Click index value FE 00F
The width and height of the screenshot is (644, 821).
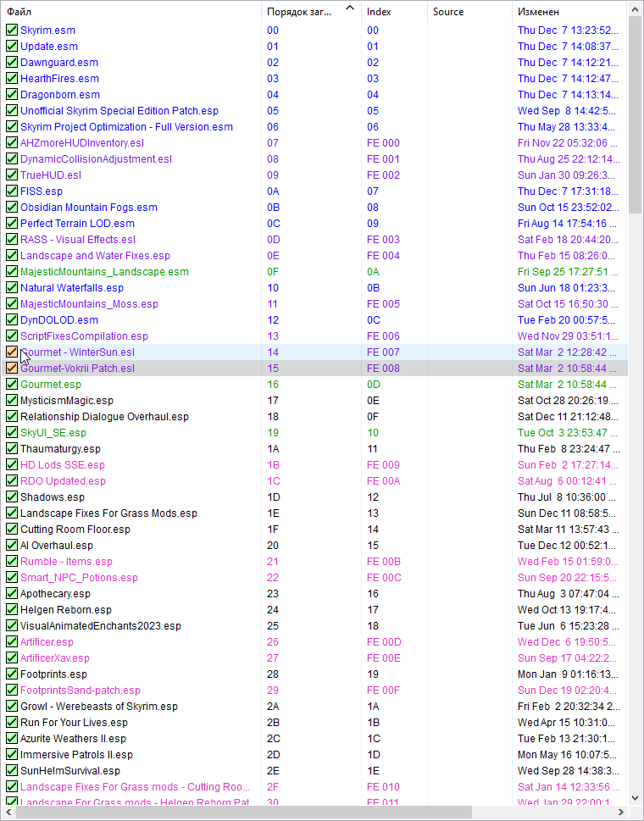click(383, 691)
